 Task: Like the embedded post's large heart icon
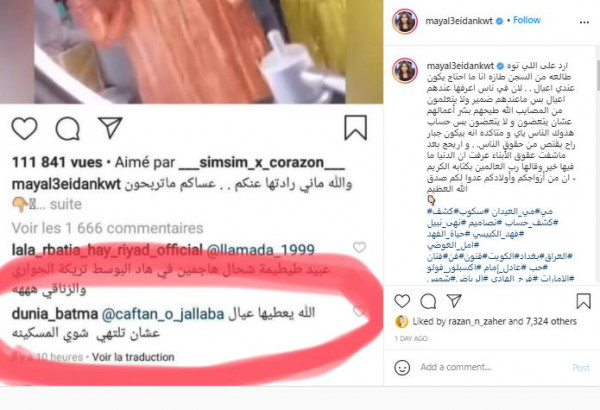pos(24,128)
